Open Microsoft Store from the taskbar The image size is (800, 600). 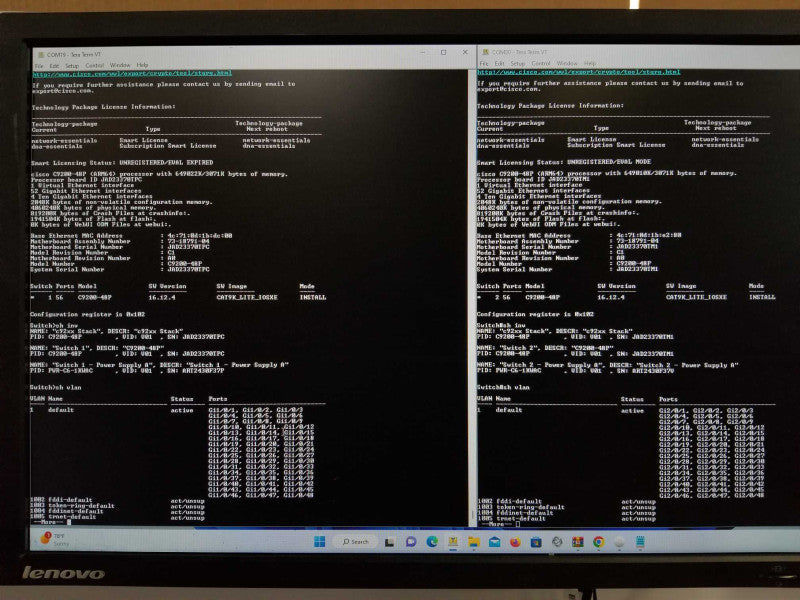(536, 542)
